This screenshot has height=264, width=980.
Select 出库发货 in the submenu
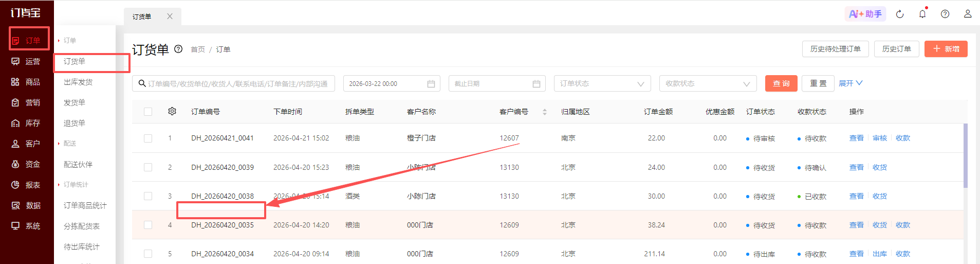pos(78,82)
